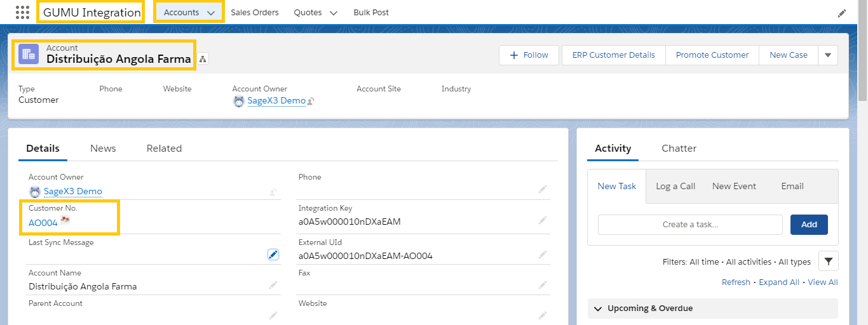Click the Refresh activity link
Image resolution: width=868 pixels, height=325 pixels.
736,282
